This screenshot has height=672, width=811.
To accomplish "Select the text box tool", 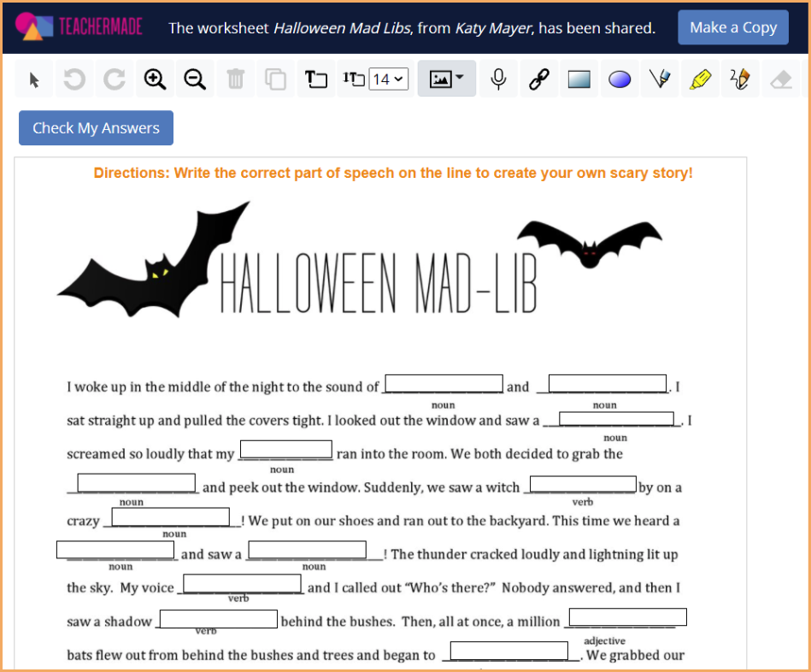I will (316, 79).
